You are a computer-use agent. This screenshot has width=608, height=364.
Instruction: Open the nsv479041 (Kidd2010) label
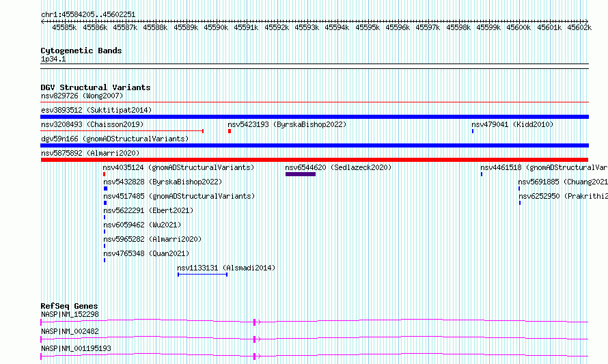click(512, 124)
